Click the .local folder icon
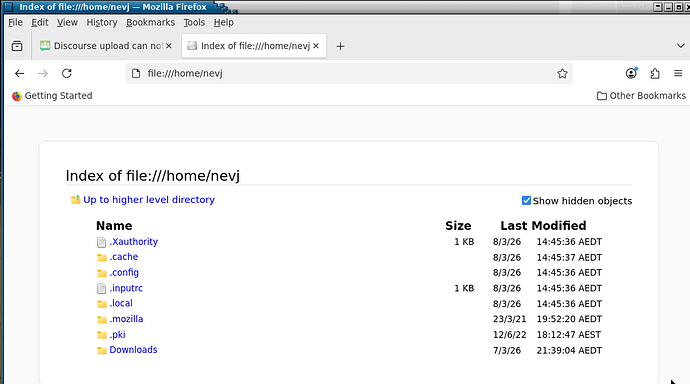 coord(102,304)
